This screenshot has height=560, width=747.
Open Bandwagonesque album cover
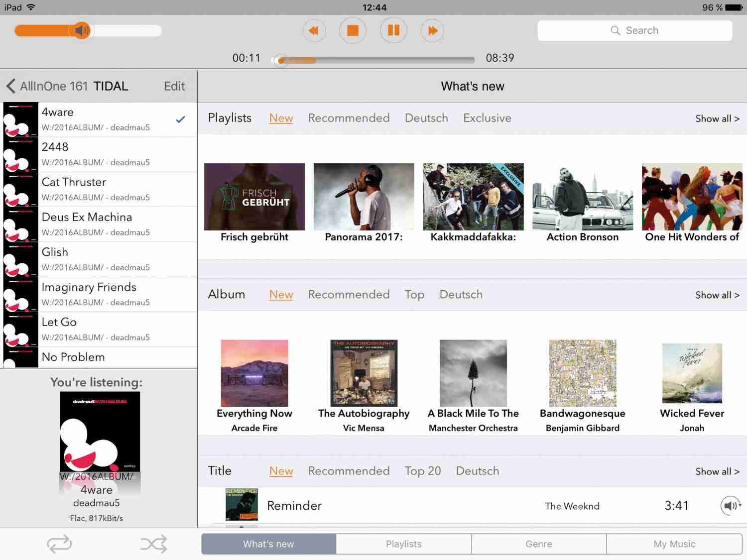(x=583, y=373)
